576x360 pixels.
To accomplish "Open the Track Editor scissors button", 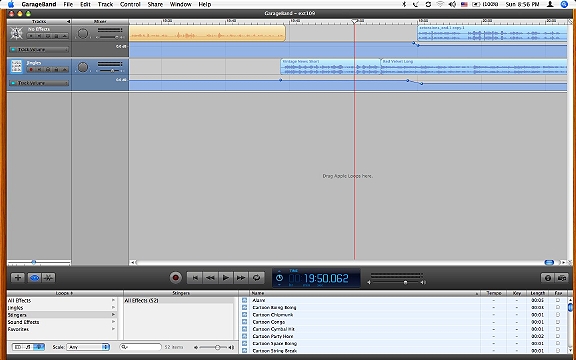I will coord(48,278).
